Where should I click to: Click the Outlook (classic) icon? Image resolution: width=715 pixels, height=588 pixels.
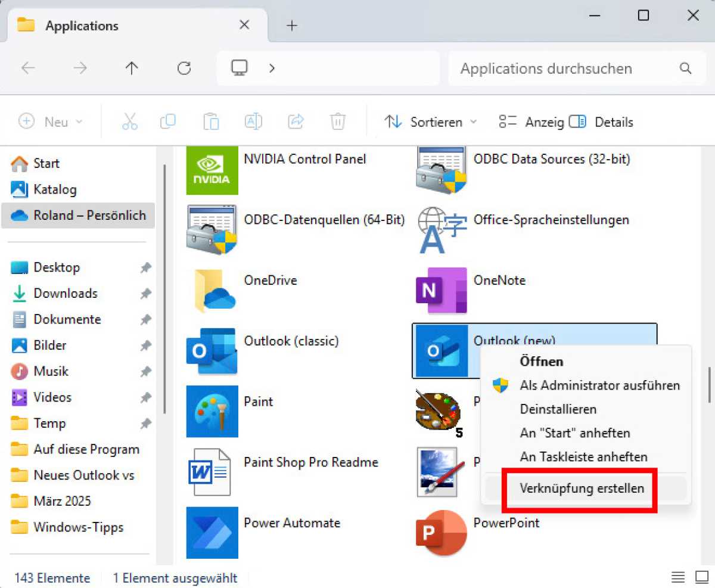click(212, 351)
